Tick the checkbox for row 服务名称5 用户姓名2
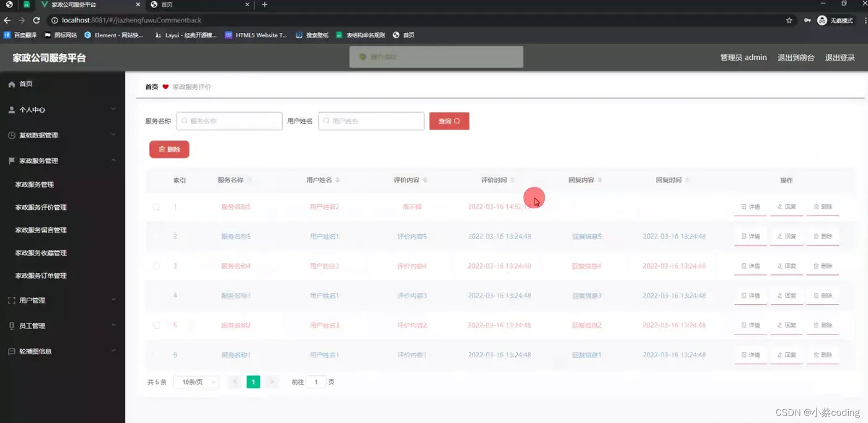 pyautogui.click(x=156, y=207)
